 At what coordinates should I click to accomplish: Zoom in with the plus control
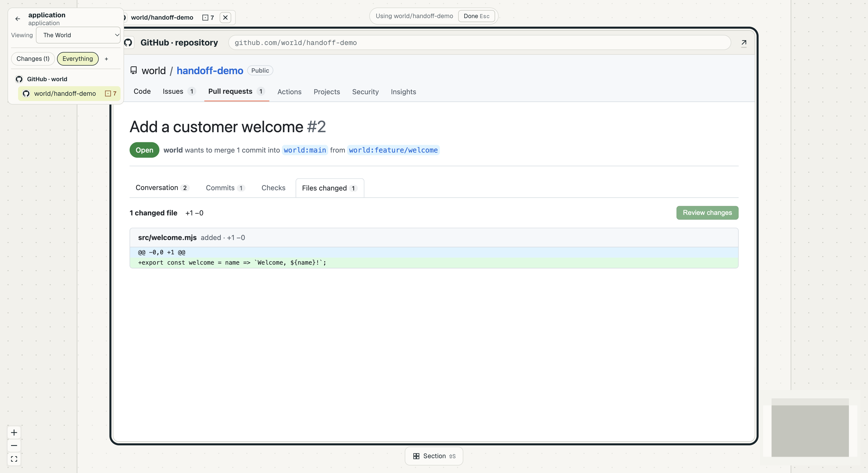tap(14, 433)
